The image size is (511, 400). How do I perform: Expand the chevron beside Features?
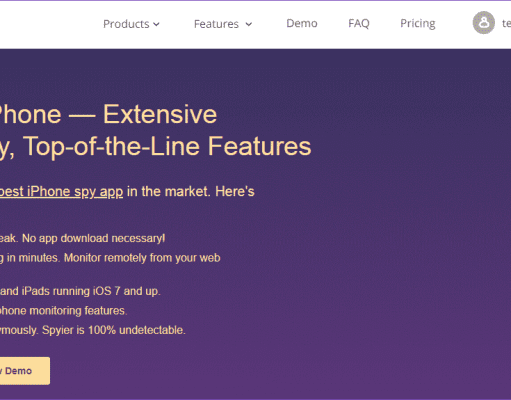pos(249,24)
